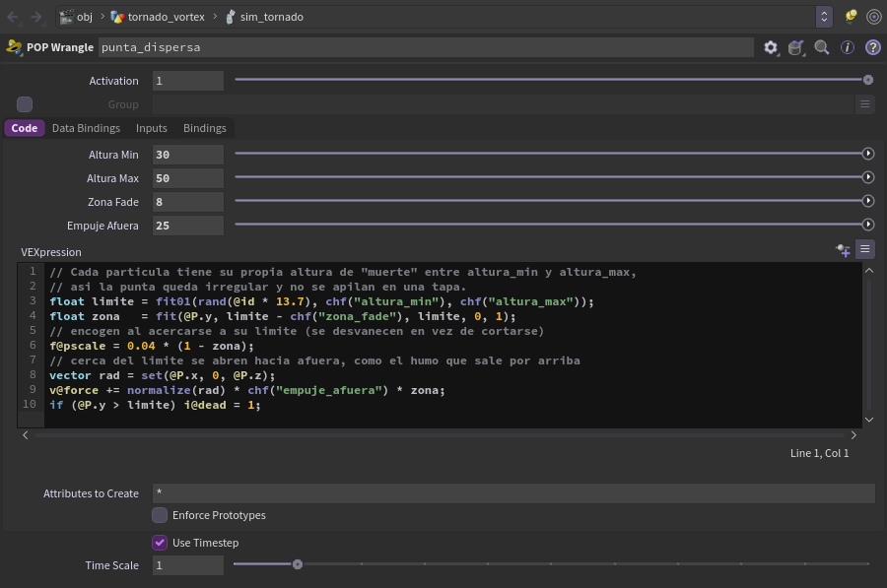Show node info with the i icon
The width and height of the screenshot is (887, 588).
[848, 47]
